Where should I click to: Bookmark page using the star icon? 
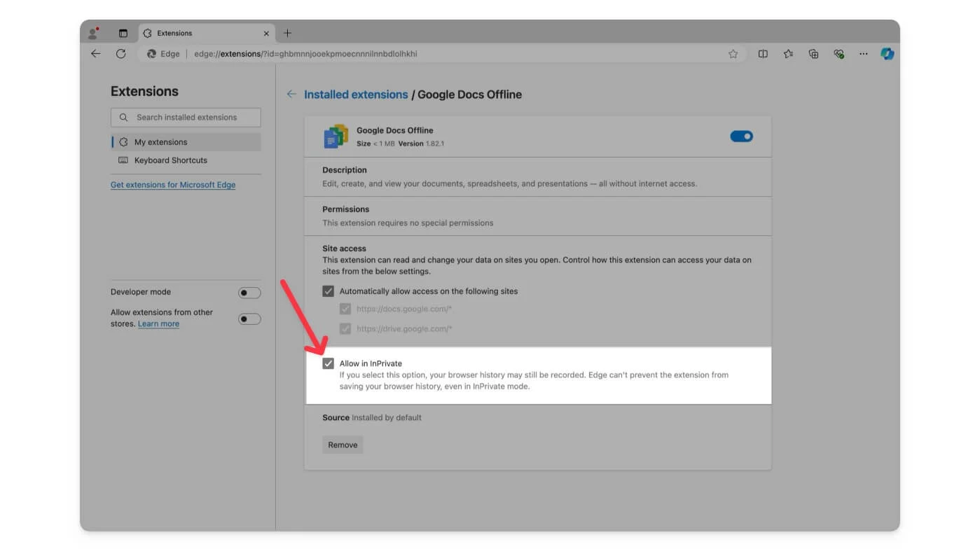tap(733, 54)
